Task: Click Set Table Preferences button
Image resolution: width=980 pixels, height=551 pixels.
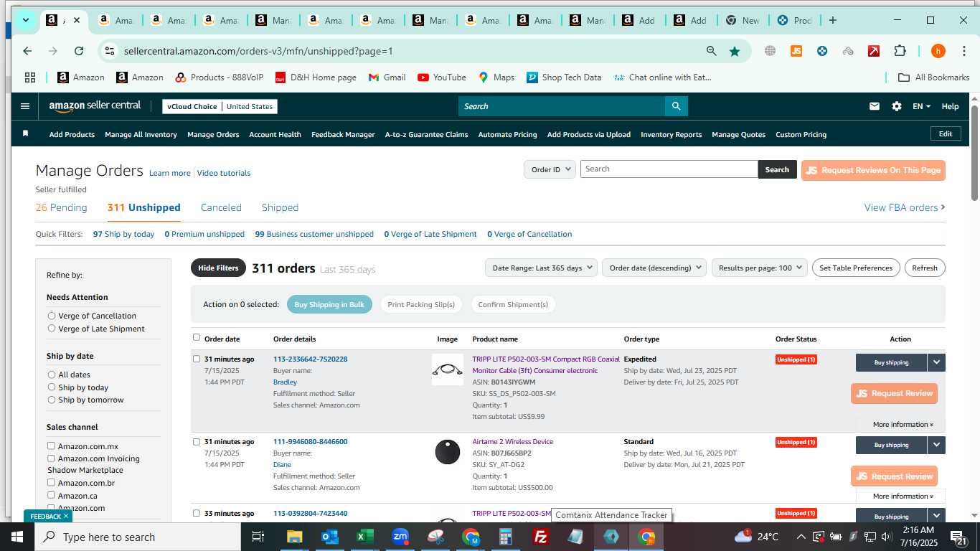Action: point(856,268)
